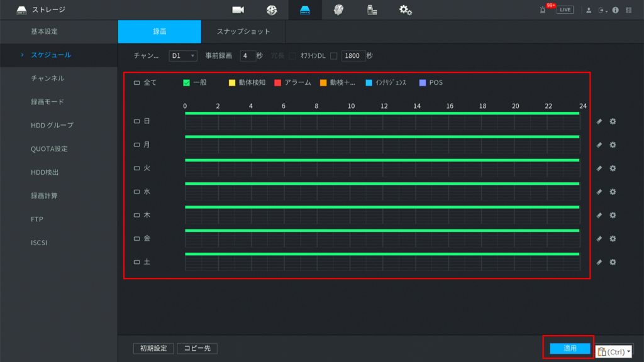Click the info icon in top right
The width and height of the screenshot is (644, 362).
click(615, 10)
